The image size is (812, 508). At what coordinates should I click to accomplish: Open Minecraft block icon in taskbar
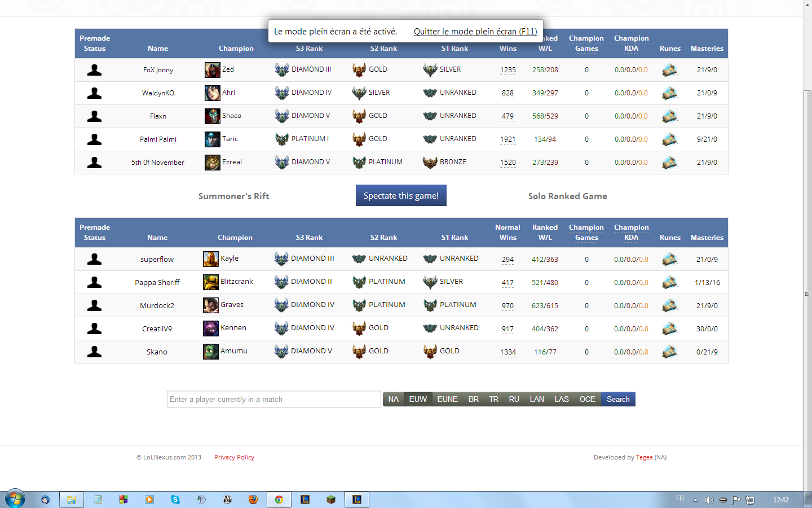(331, 500)
